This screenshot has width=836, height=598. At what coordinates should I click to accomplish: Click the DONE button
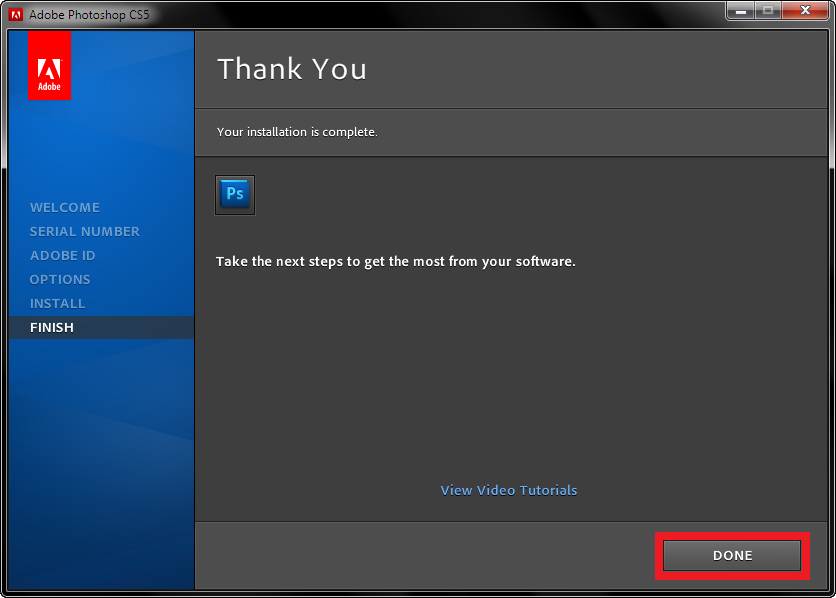732,555
